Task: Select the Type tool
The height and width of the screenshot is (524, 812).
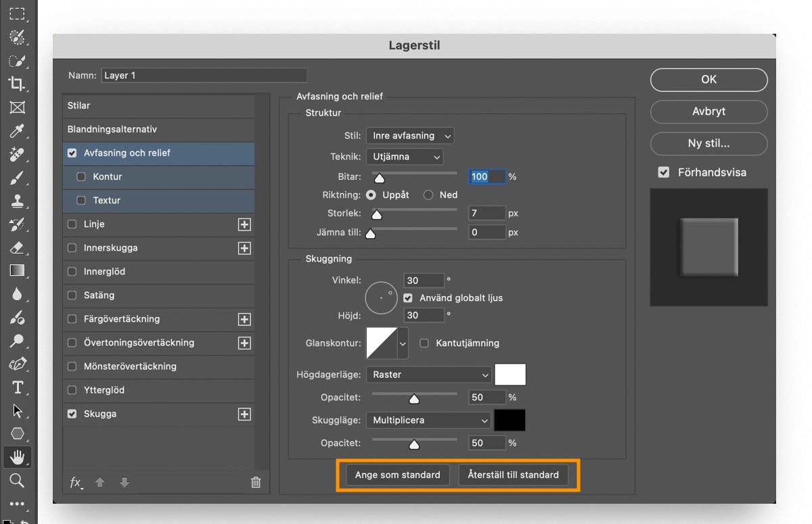Action: pos(18,385)
